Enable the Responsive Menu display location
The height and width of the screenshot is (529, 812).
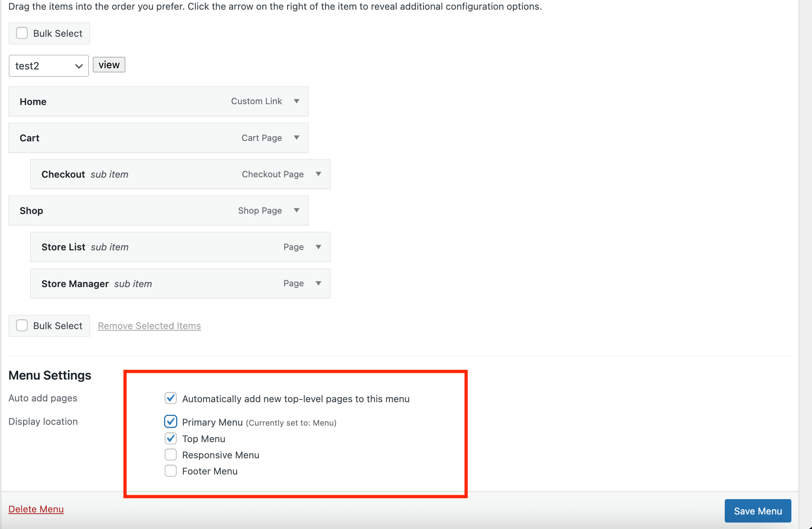(170, 454)
